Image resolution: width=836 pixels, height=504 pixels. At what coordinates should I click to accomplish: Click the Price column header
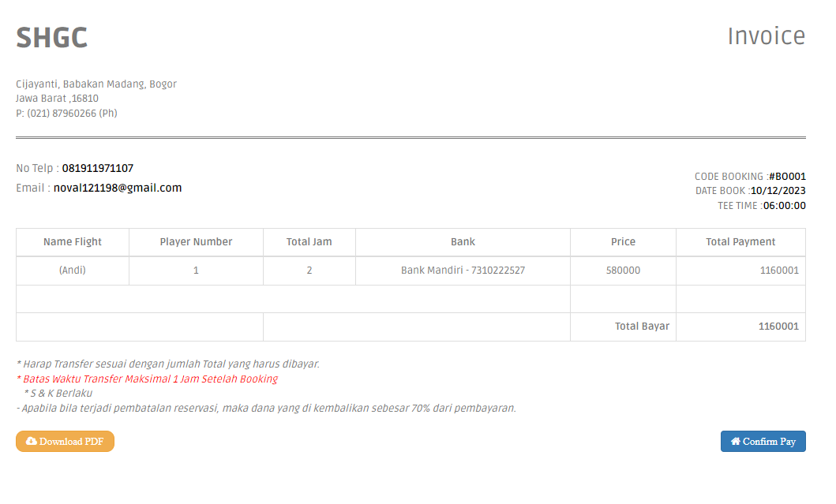pyautogui.click(x=624, y=242)
